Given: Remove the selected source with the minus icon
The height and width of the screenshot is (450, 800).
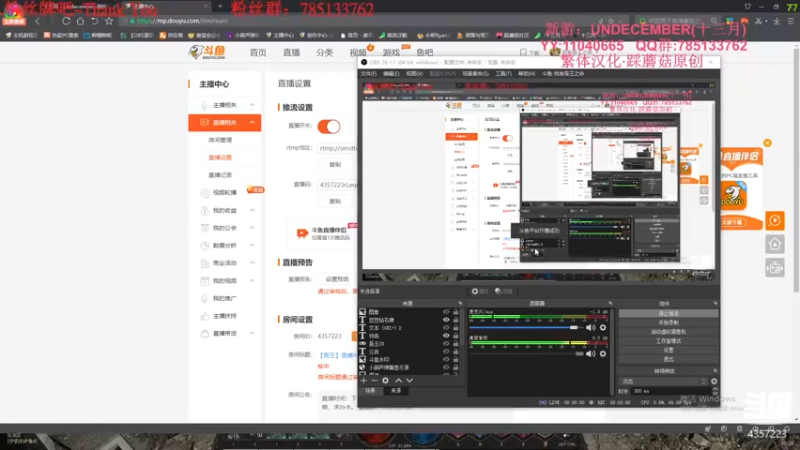Looking at the screenshot, I should pos(374,381).
